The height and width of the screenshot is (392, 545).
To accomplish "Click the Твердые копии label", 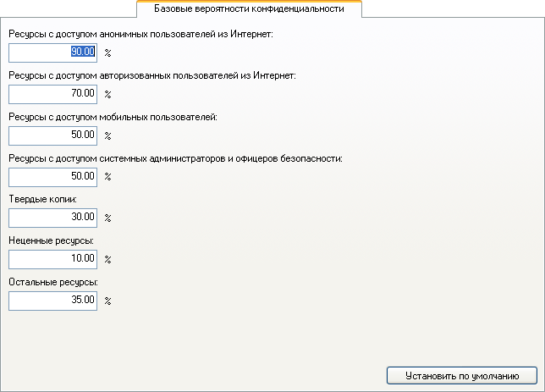I will (x=43, y=199).
